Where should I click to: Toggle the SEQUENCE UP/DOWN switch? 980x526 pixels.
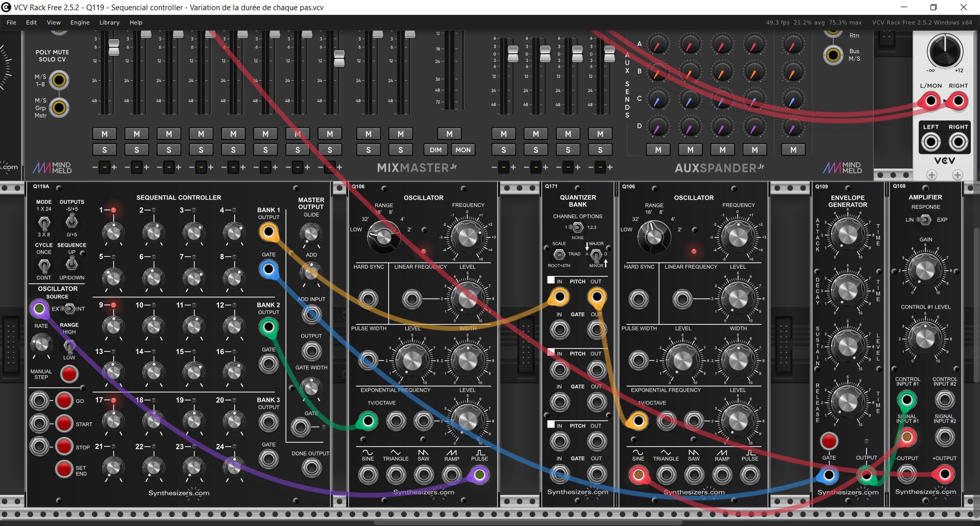click(x=72, y=264)
